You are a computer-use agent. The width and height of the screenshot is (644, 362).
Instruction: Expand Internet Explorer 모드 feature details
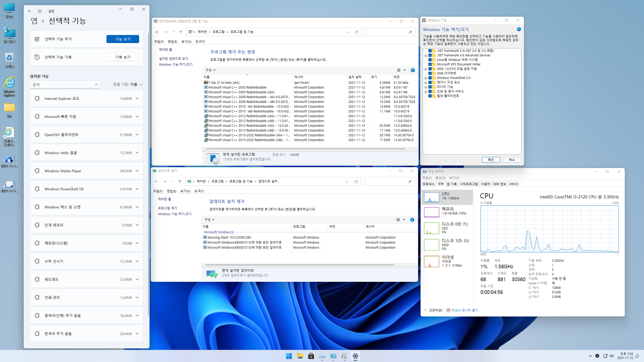pos(137,98)
